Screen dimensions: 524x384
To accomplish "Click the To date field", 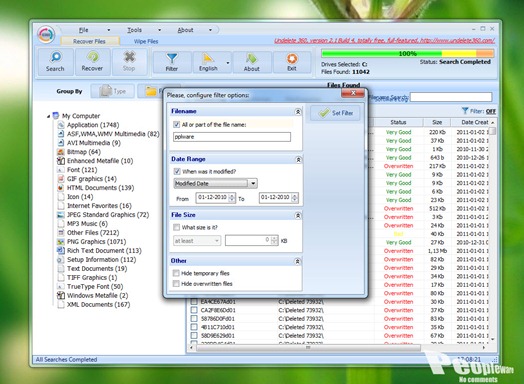I will (278, 198).
